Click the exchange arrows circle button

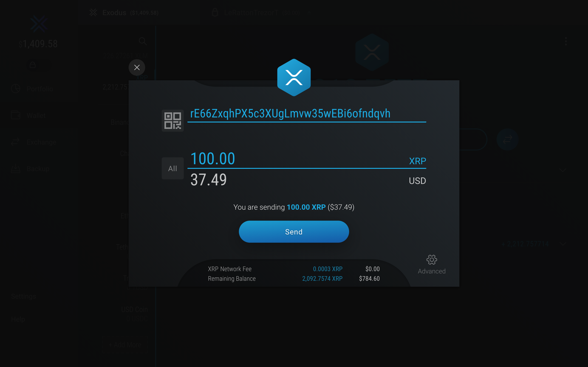coord(508,139)
